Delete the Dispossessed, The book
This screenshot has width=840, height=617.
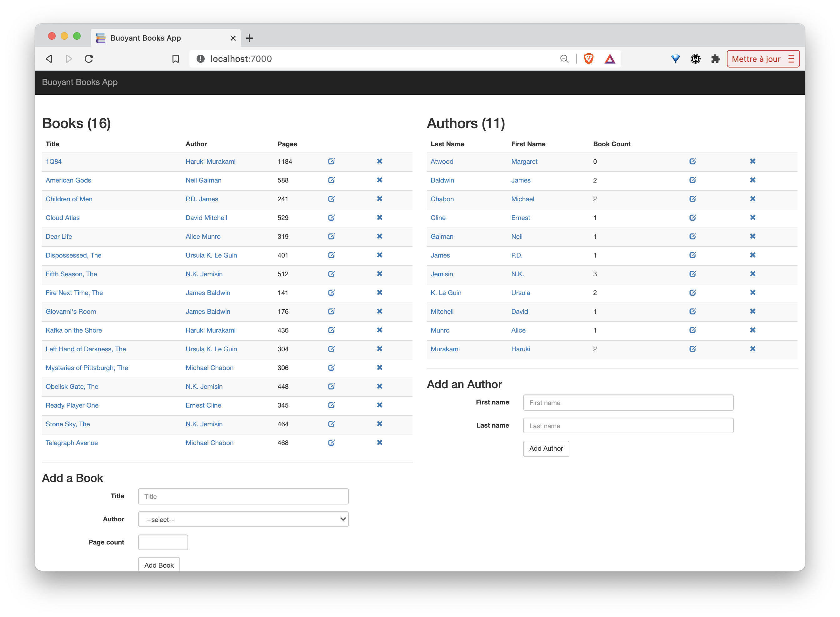pyautogui.click(x=379, y=255)
